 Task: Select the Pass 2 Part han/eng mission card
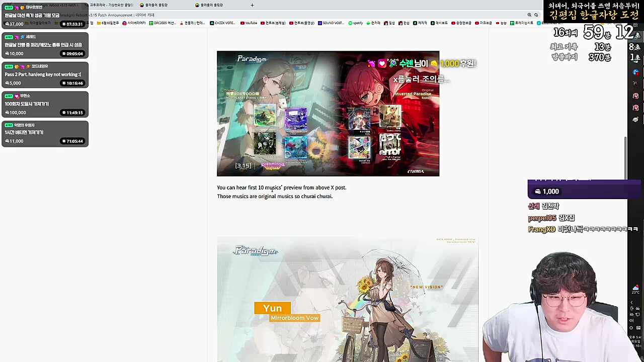tap(45, 75)
